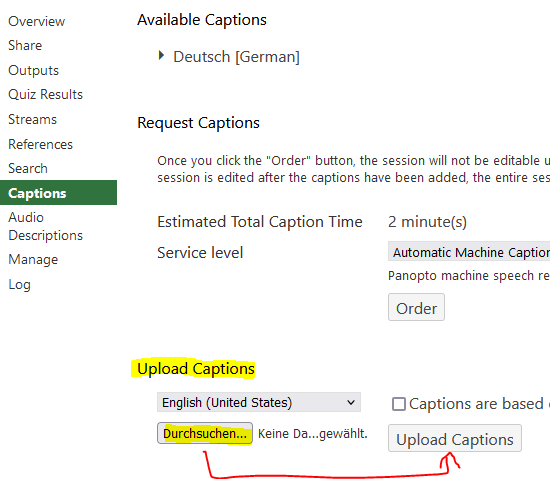Enable the Captions are based checkbox

pyautogui.click(x=399, y=404)
